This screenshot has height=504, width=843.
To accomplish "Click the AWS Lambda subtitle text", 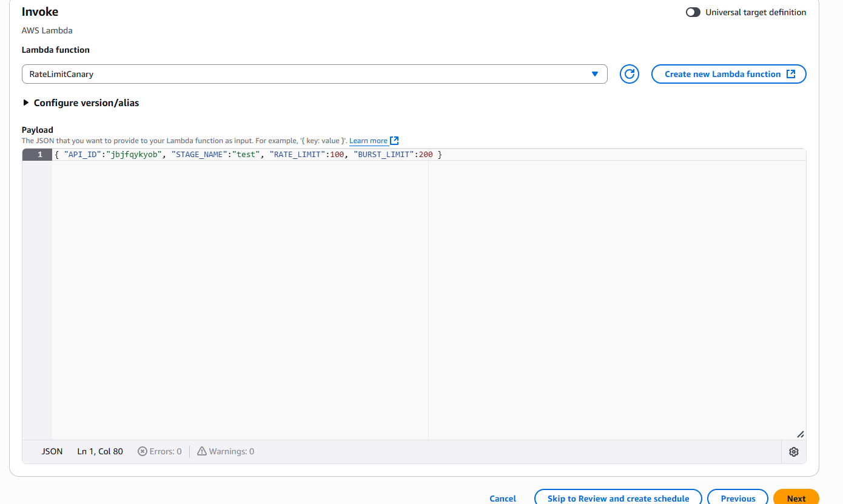I will tap(47, 30).
